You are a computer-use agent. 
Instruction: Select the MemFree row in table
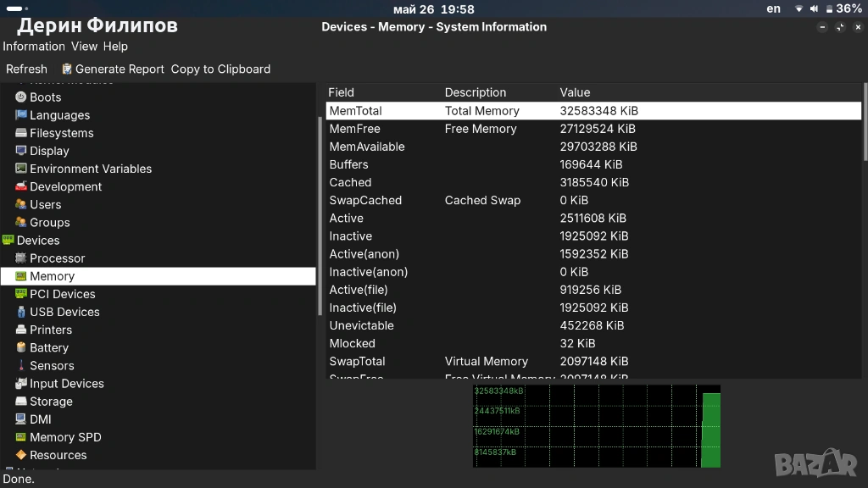(x=593, y=129)
